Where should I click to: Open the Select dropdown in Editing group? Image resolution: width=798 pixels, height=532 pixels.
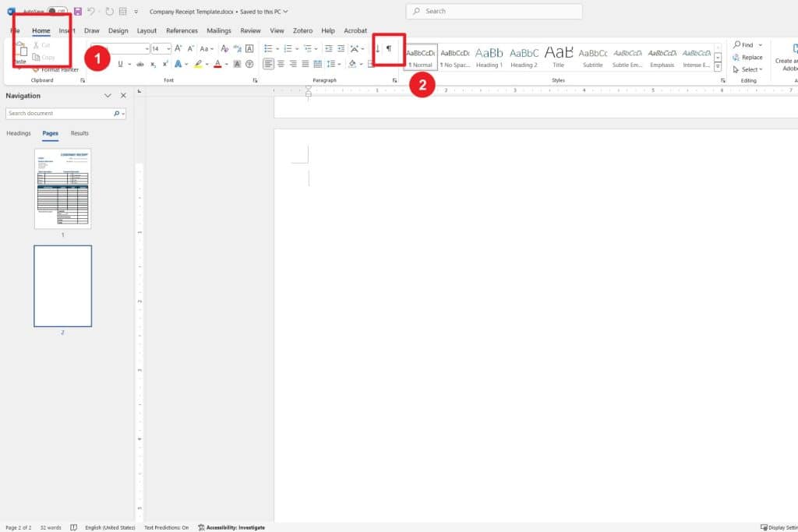751,69
